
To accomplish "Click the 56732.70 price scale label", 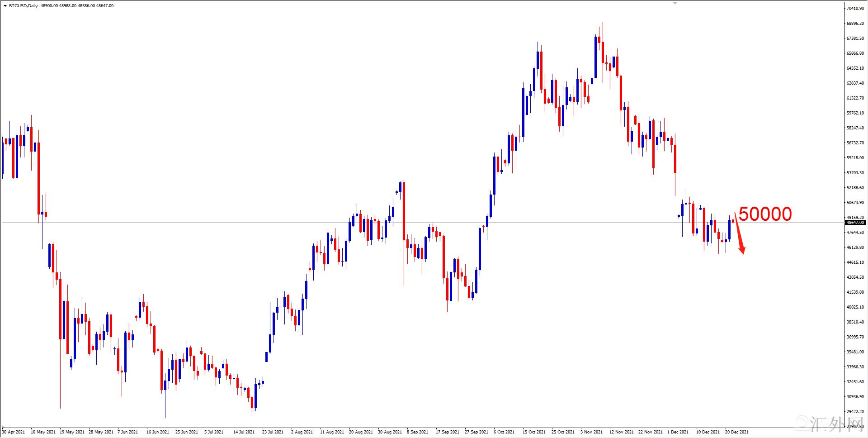I will click(x=855, y=143).
